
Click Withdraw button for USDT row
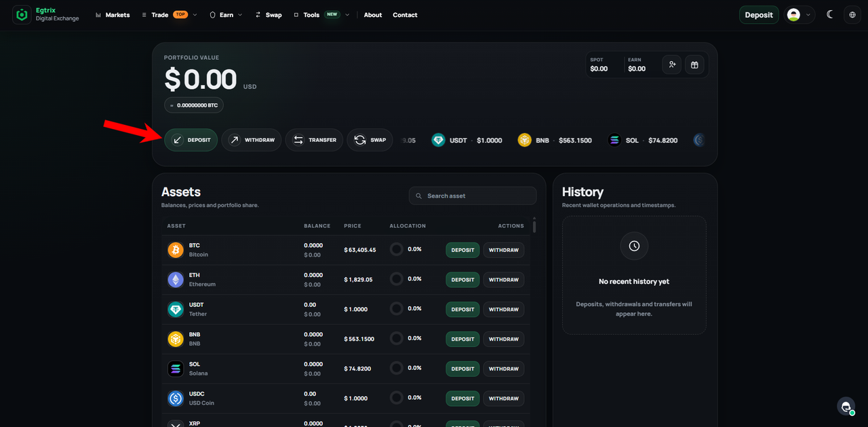[504, 310]
